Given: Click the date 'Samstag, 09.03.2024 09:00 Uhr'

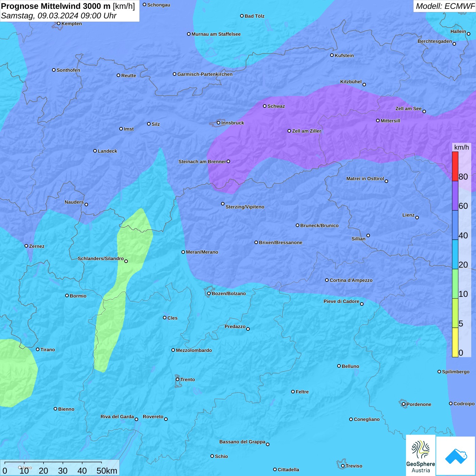Looking at the screenshot, I should tap(59, 16).
